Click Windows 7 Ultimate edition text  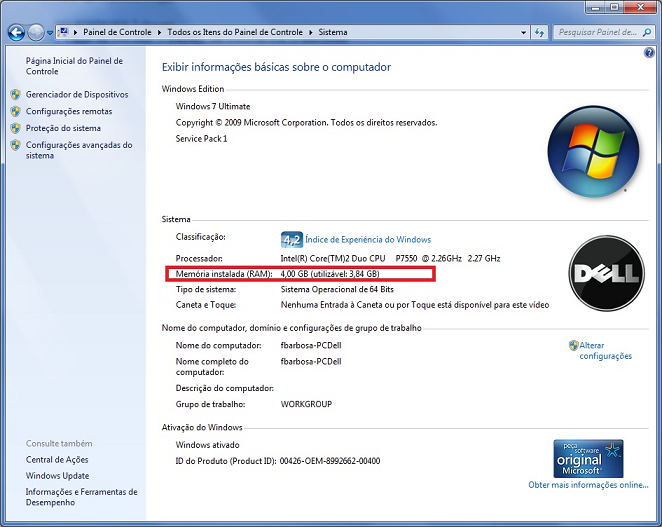tap(213, 106)
